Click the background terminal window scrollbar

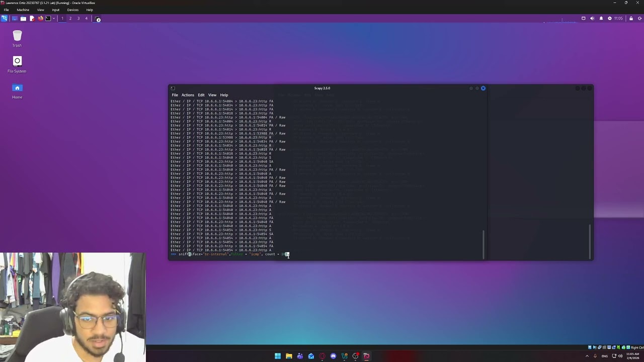pyautogui.click(x=590, y=241)
